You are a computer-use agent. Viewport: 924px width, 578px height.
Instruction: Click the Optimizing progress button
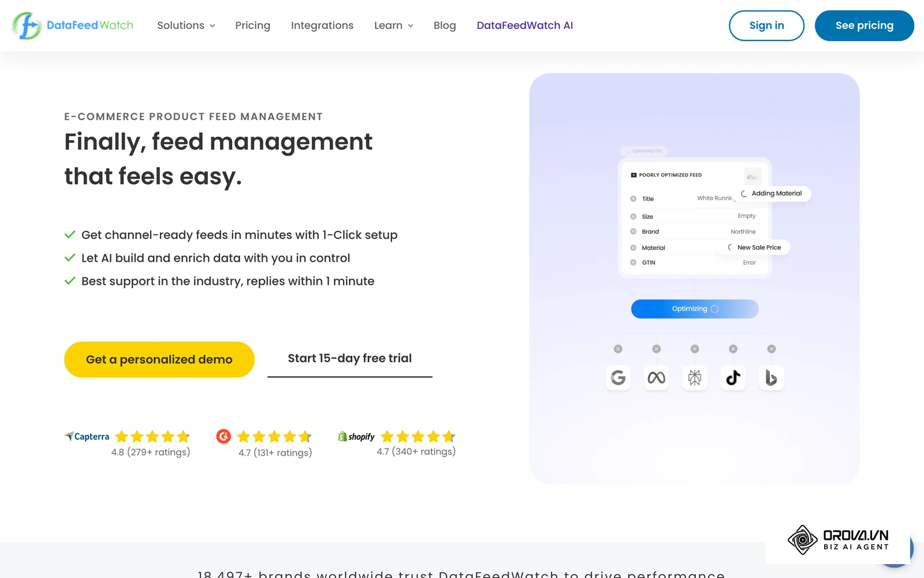695,309
